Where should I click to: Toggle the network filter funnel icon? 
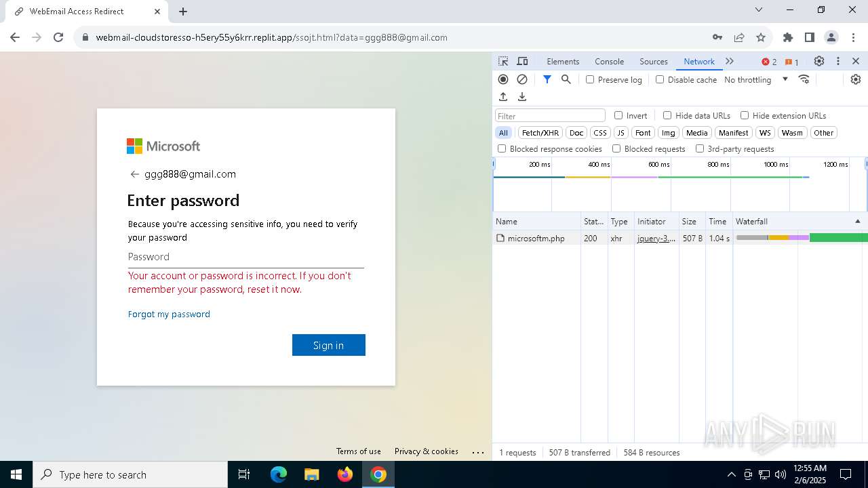(x=547, y=79)
